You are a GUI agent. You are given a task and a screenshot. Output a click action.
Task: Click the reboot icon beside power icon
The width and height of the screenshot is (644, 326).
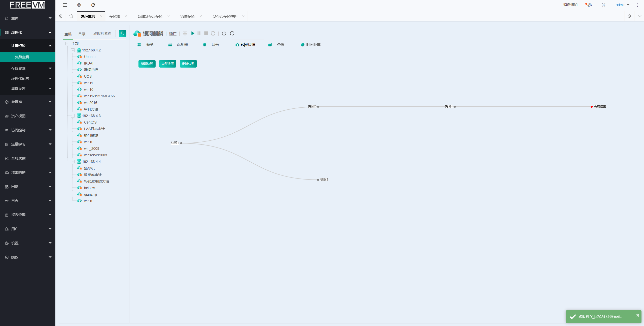pyautogui.click(x=232, y=33)
